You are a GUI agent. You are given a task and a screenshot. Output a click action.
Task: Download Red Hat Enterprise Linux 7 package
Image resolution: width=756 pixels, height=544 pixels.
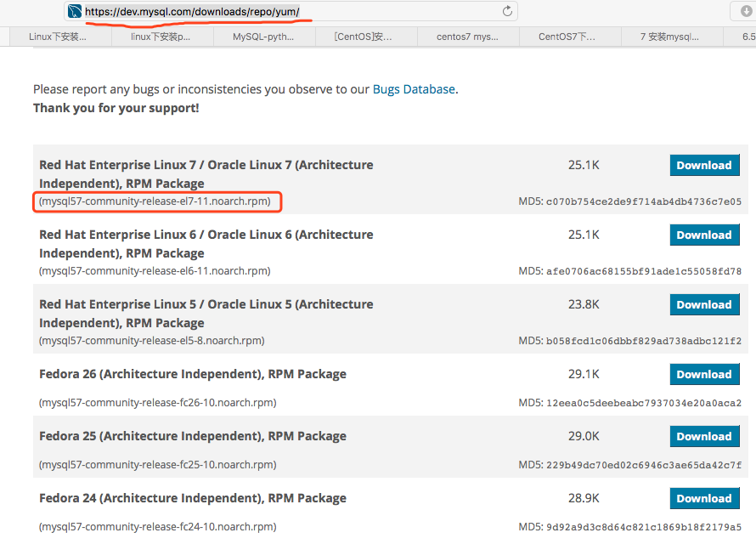click(704, 165)
